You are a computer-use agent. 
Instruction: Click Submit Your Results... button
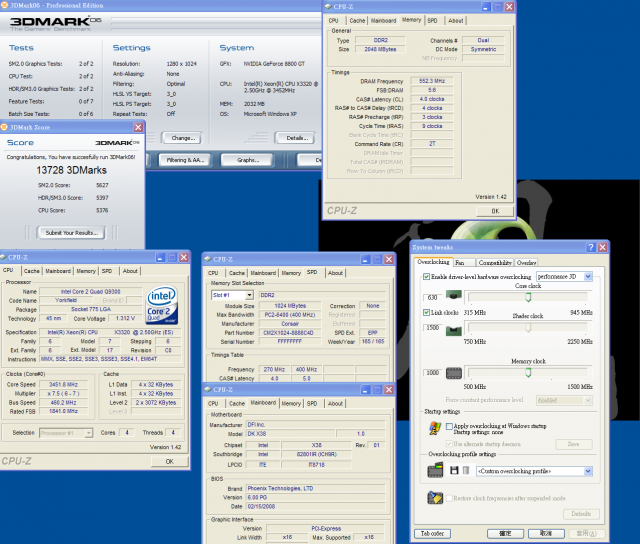[x=71, y=233]
